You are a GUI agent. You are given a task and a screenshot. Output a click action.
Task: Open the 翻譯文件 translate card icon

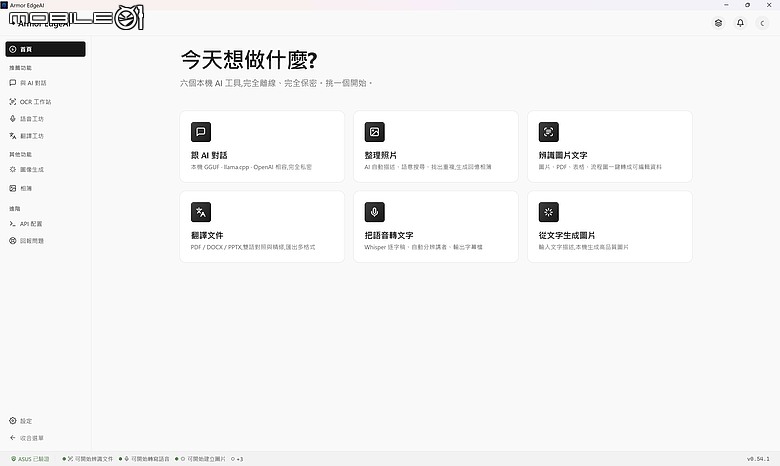201,212
